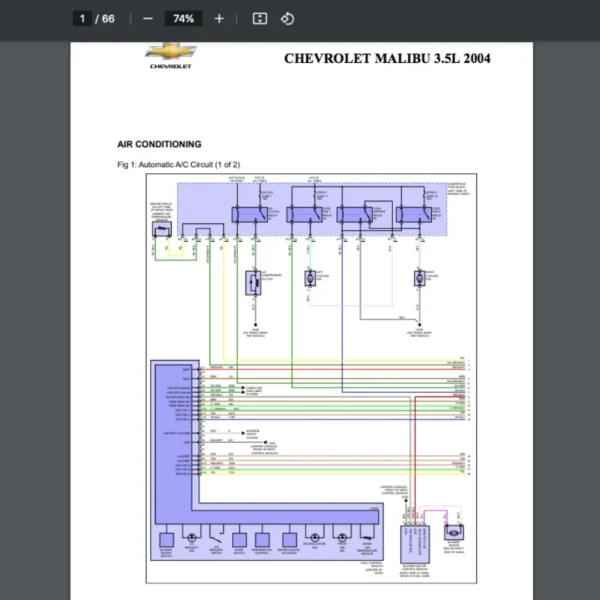Click the zoom in plus button
This screenshot has height=600, width=600.
coord(219,19)
